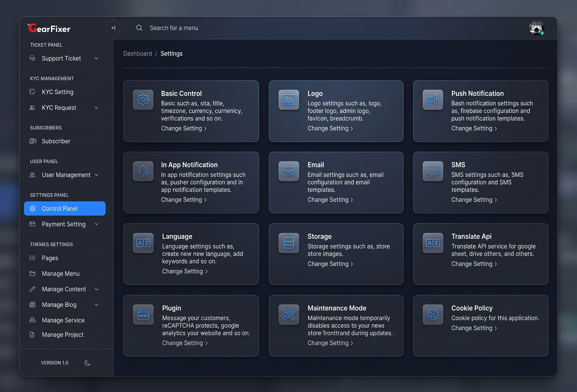Click the Basic Control gear icon
The width and height of the screenshot is (577, 392).
coord(143,100)
